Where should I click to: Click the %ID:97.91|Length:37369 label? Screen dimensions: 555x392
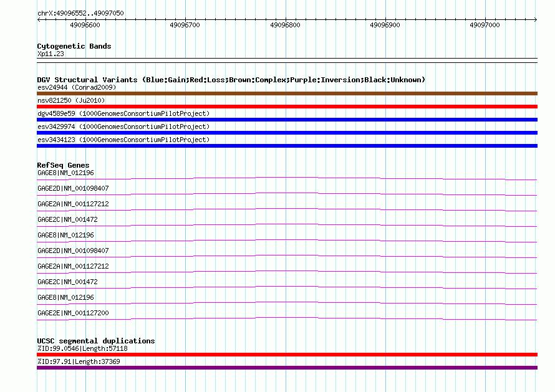tap(79, 362)
